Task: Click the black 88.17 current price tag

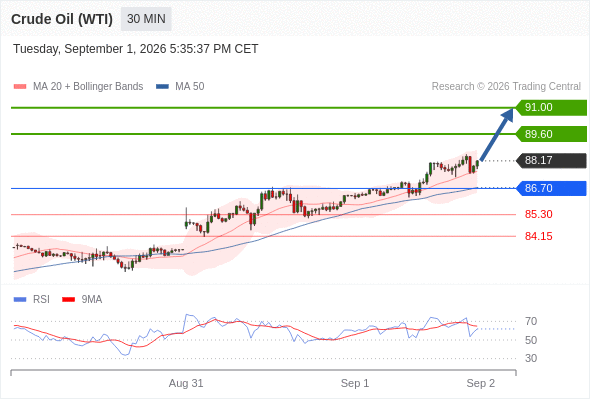Action: click(551, 160)
